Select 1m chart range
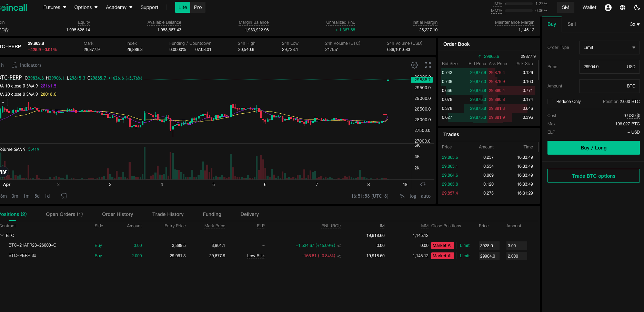The image size is (644, 312). [x=26, y=196]
